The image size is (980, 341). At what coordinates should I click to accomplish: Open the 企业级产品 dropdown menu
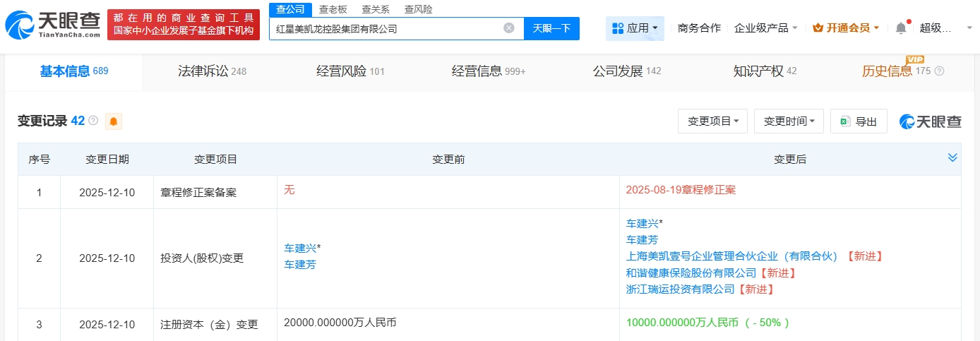pyautogui.click(x=765, y=28)
